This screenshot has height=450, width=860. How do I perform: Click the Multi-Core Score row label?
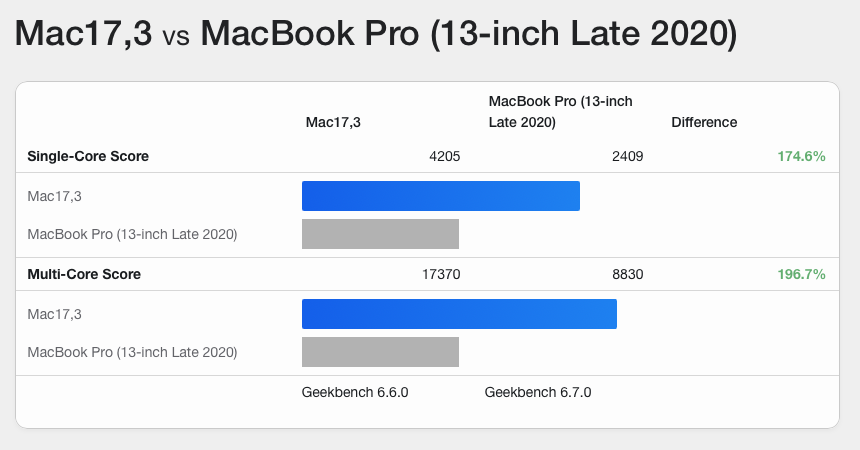84,274
